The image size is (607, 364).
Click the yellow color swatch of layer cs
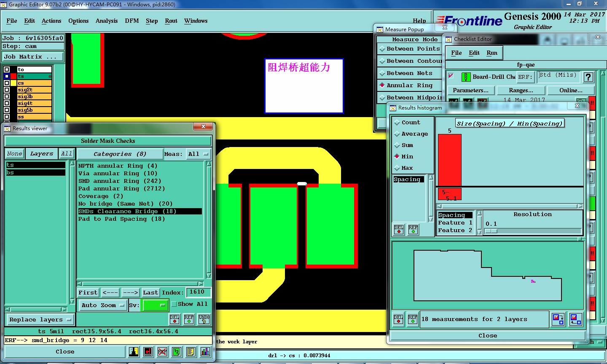pyautogui.click(x=13, y=83)
